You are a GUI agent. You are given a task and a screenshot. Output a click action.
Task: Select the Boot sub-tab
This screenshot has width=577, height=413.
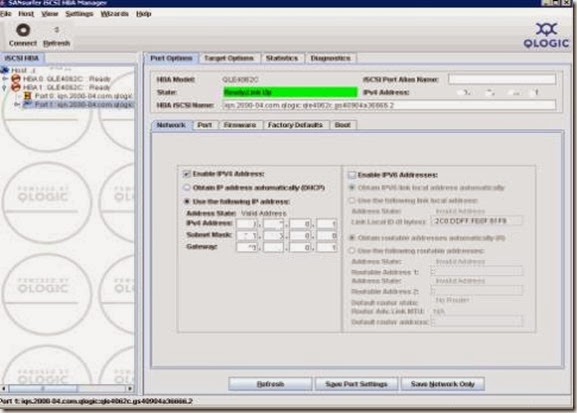coord(343,125)
